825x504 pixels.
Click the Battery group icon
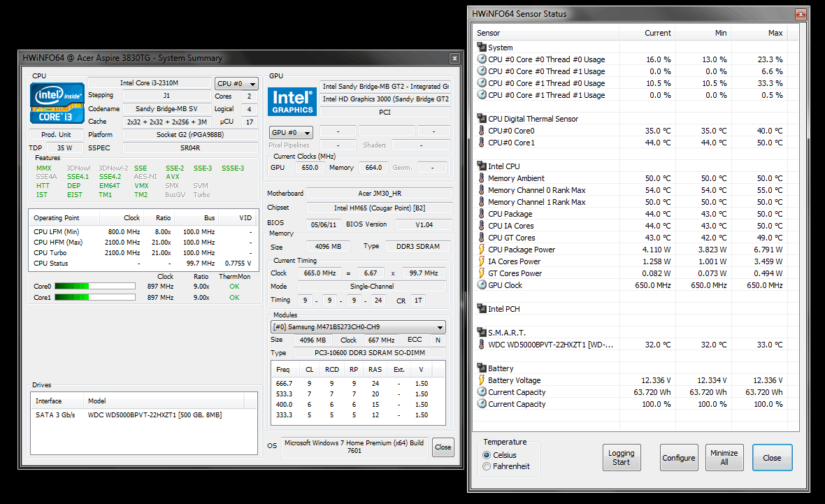point(482,368)
